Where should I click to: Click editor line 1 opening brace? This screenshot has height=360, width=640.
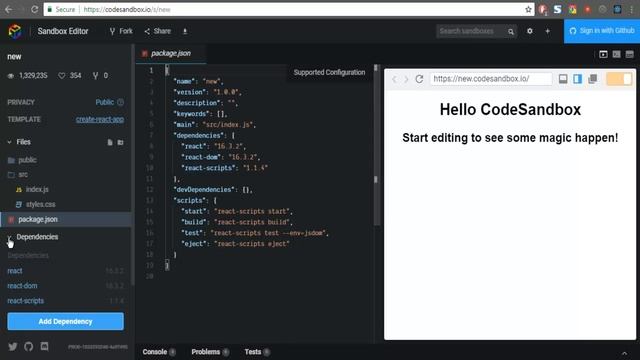point(167,70)
